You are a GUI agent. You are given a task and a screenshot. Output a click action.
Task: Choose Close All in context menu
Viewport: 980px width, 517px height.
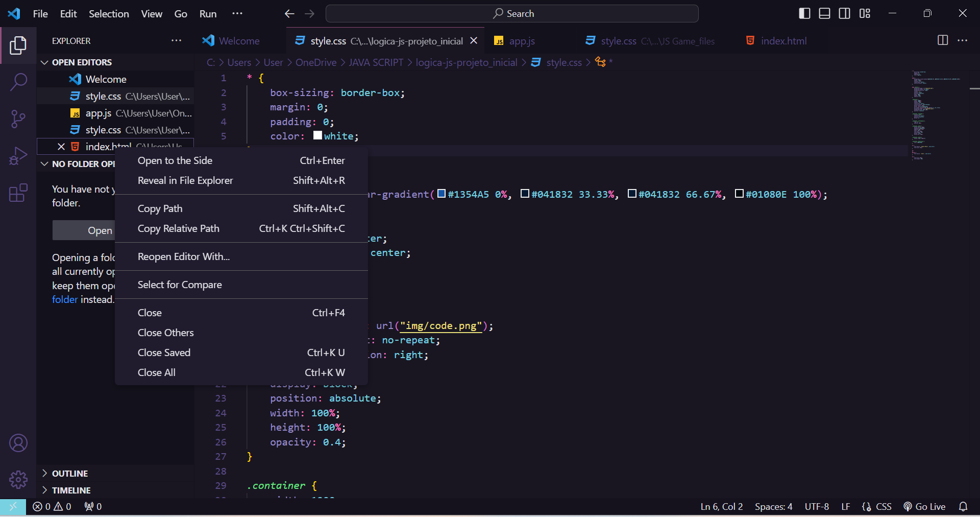(x=241, y=372)
